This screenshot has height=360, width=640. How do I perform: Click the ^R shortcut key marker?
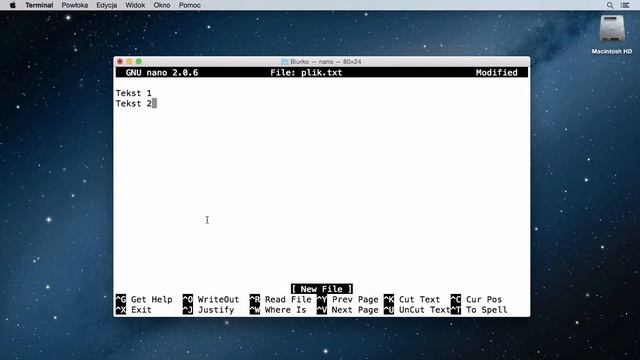[x=255, y=299]
